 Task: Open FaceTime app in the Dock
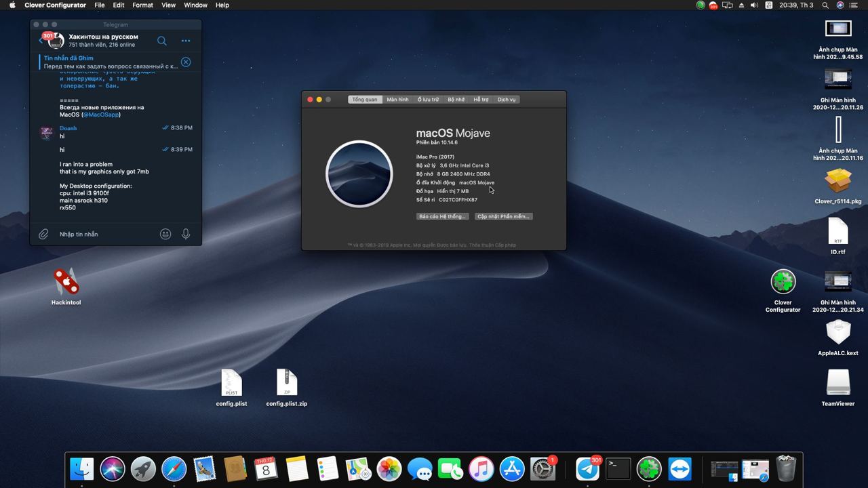(x=450, y=469)
